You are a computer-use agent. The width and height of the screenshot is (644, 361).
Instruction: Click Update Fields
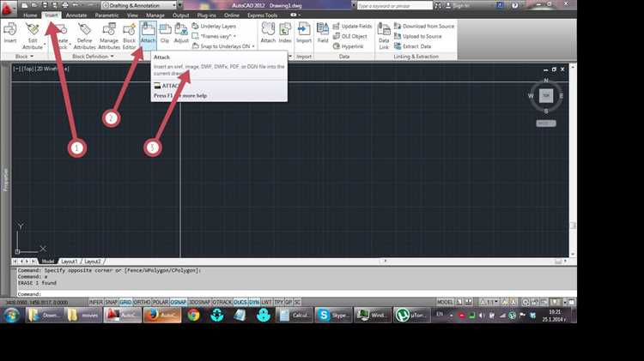click(352, 26)
